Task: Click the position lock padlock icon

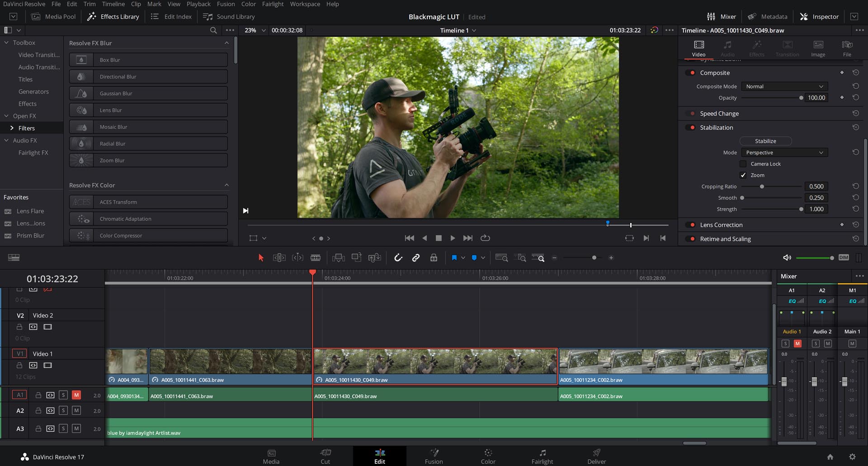Action: point(434,257)
